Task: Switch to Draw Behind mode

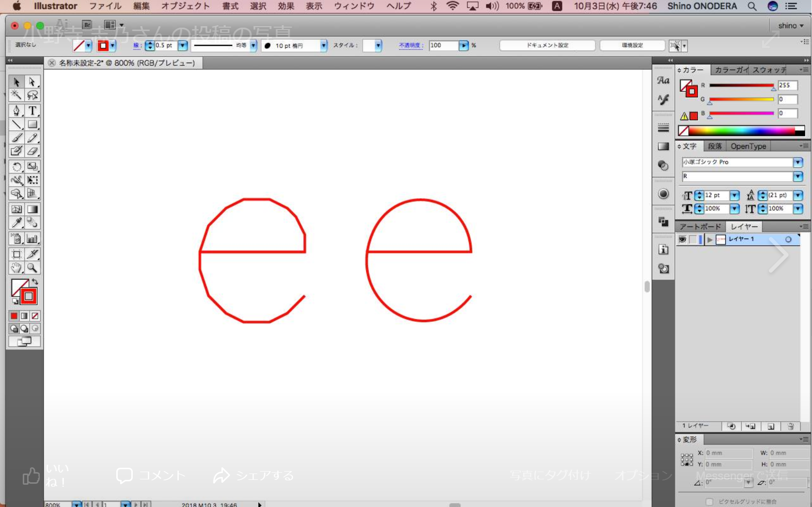Action: coord(24,329)
